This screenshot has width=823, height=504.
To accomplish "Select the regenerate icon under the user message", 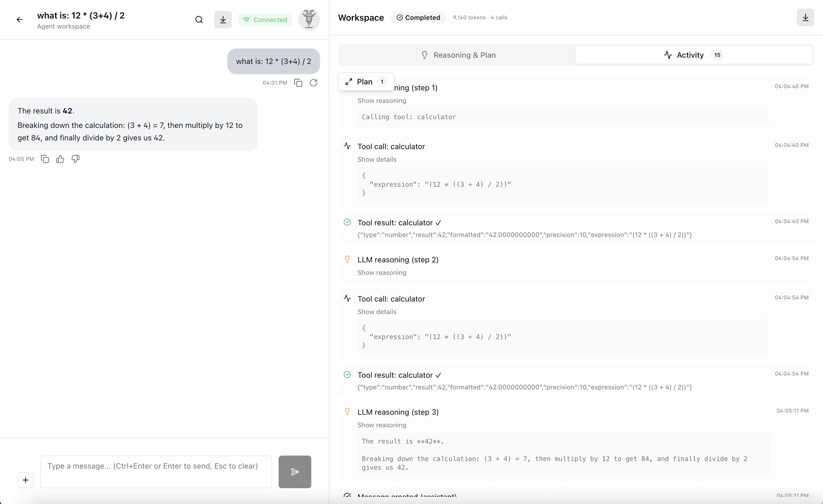I will tap(313, 83).
